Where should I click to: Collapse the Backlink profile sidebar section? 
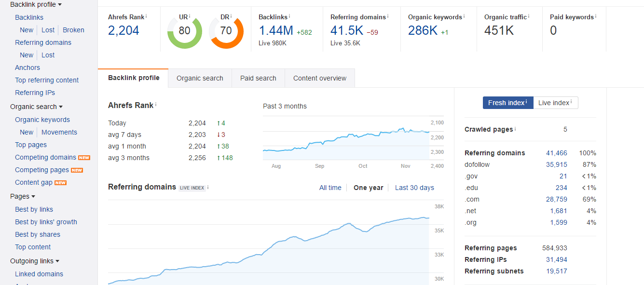[36, 4]
